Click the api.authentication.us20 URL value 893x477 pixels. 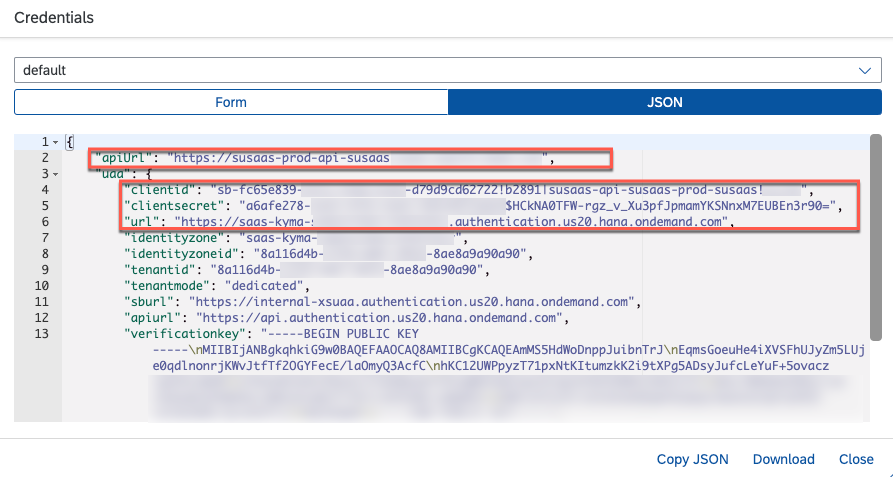(379, 317)
